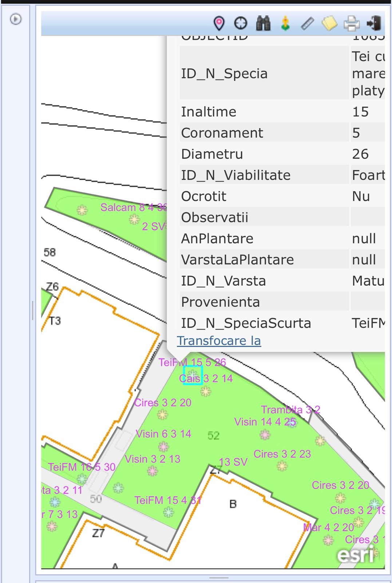
Task: Select the ruler measure tool
Action: [308, 24]
